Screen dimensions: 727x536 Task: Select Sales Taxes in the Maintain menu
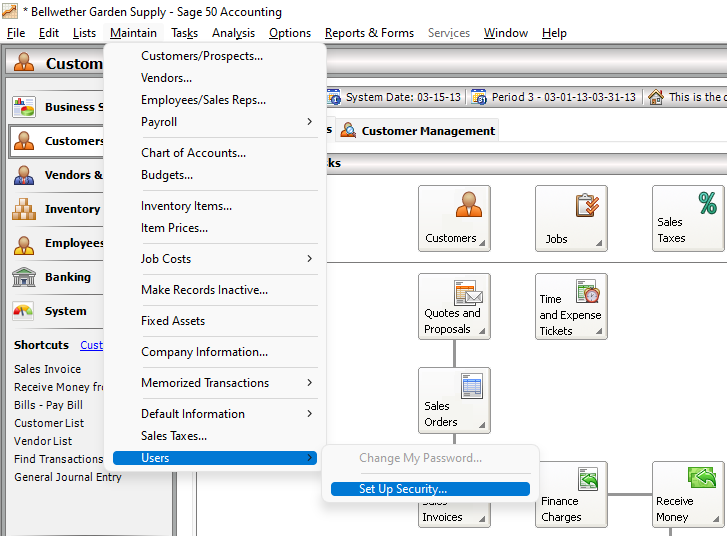pyautogui.click(x=215, y=435)
